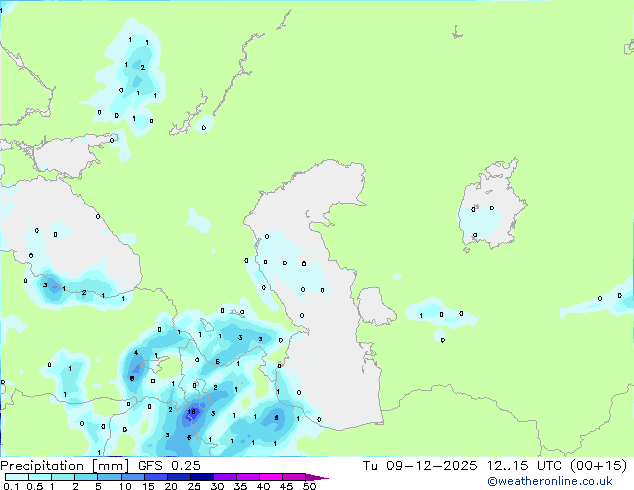Click the legend label '30'
The width and height of the screenshot is (634, 490).
point(217,486)
